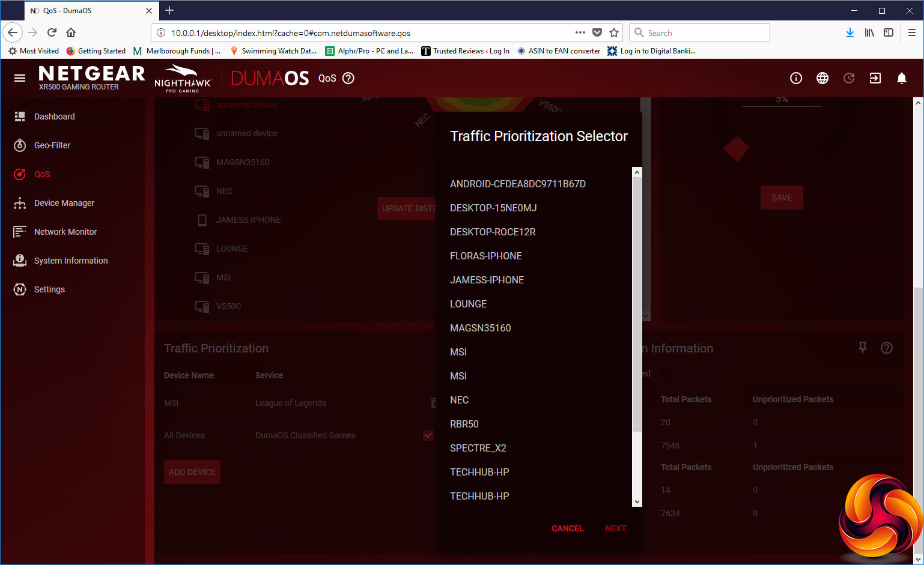Open the Swimming Watch Dat... bookmark
Image resolution: width=924 pixels, height=565 pixels.
[273, 51]
